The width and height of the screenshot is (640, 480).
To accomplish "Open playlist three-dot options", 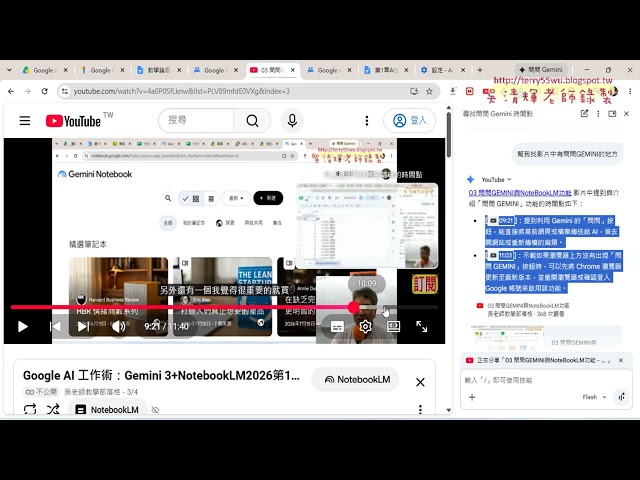I will pos(420,409).
